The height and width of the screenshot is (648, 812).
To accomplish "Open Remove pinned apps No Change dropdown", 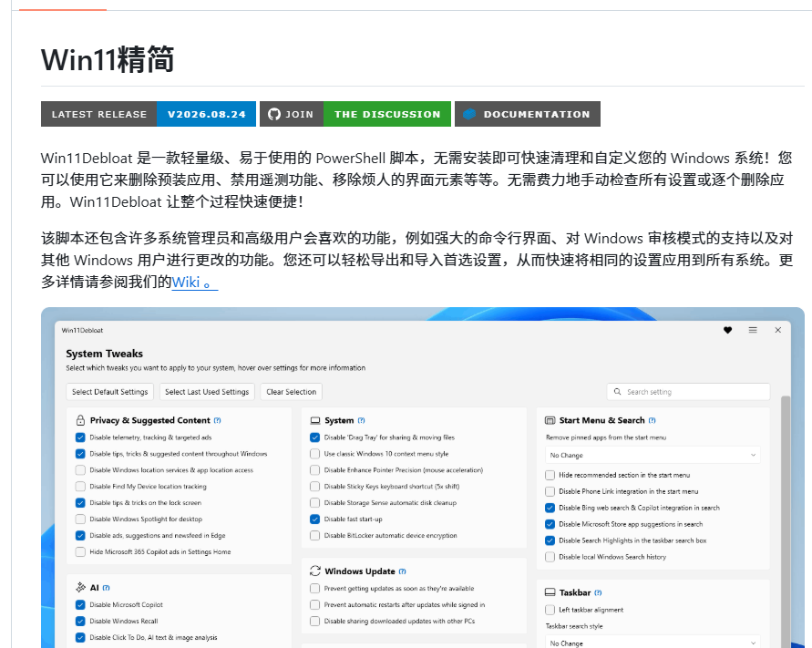I will click(x=653, y=455).
